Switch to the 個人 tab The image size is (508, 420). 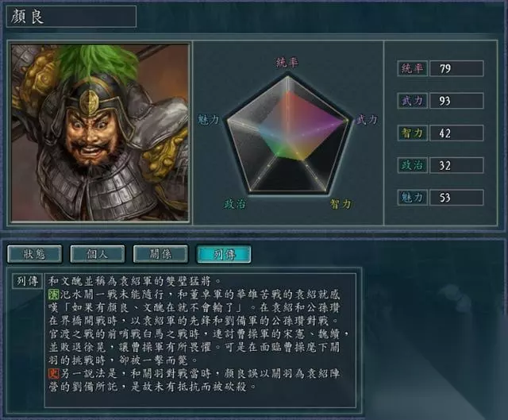coord(97,254)
